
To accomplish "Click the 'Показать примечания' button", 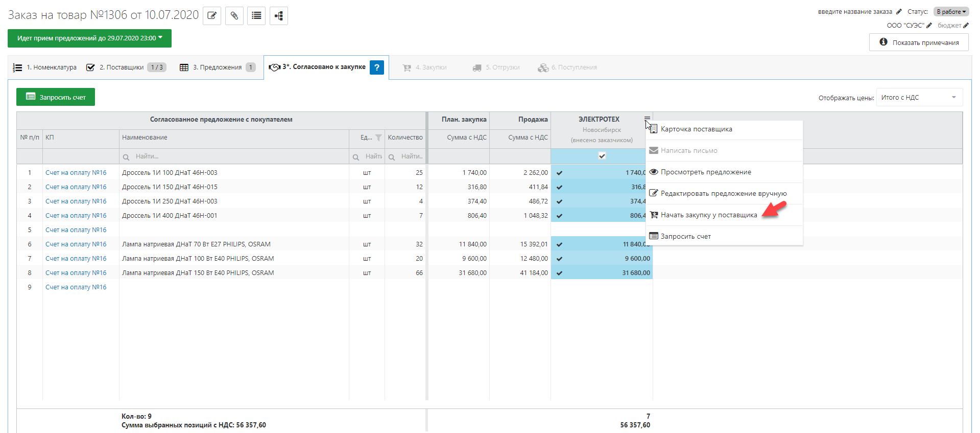I will (x=919, y=42).
